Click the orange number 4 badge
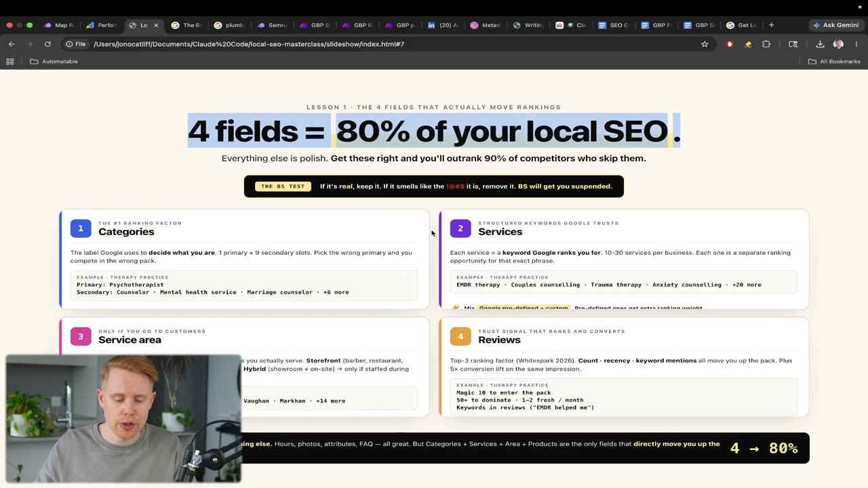Screen dimensions: 868x488 coord(460,337)
